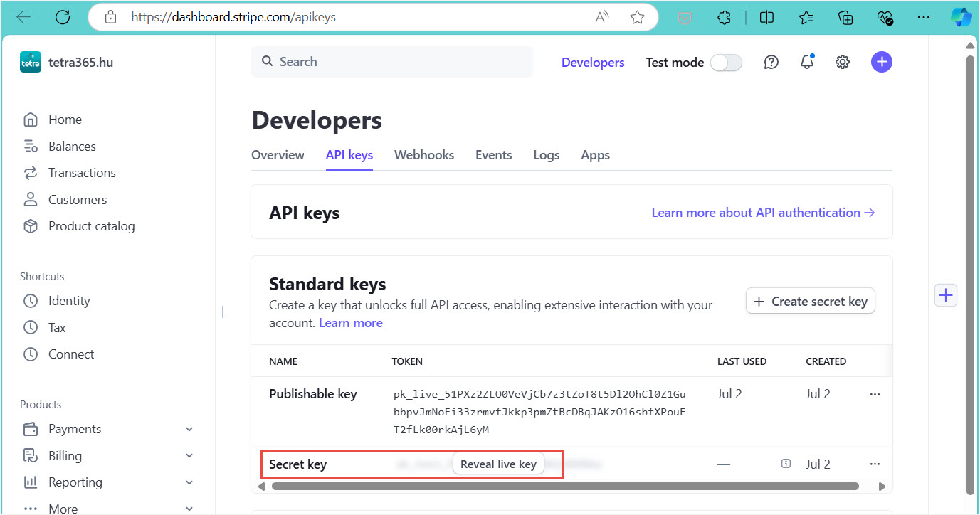Open overflow menu for Publishable key
The width and height of the screenshot is (980, 515).
tap(875, 394)
